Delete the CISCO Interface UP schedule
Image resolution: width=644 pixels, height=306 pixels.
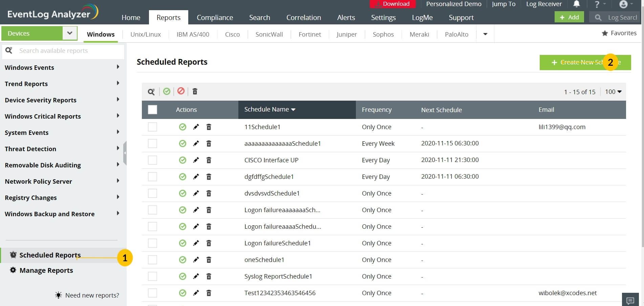pyautogui.click(x=209, y=160)
